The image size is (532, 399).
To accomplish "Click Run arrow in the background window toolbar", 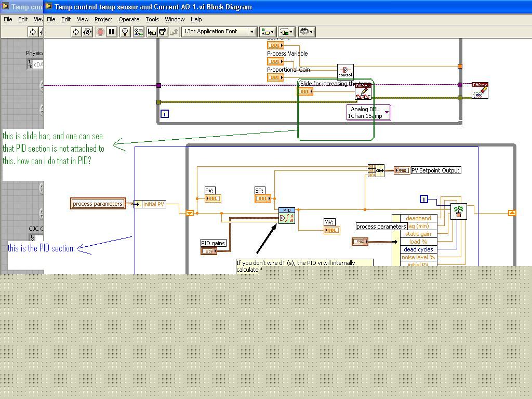I will (33, 32).
